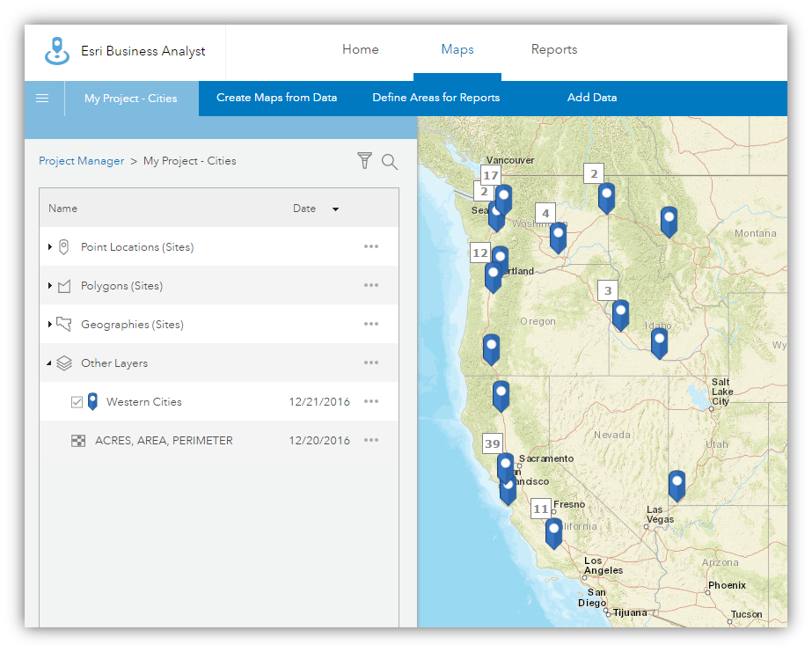This screenshot has width=812, height=652.
Task: Open the Create Maps from Data menu
Action: point(276,98)
